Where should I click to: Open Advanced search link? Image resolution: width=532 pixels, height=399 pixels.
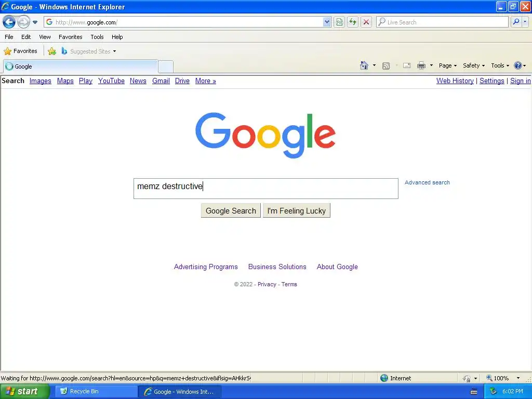(x=427, y=182)
